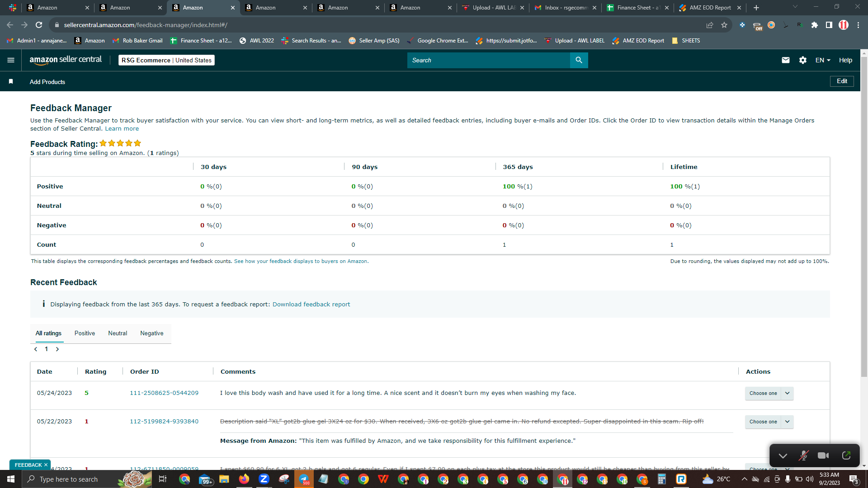The height and width of the screenshot is (488, 868).
Task: Open the Calculator from the taskbar
Action: (x=662, y=479)
